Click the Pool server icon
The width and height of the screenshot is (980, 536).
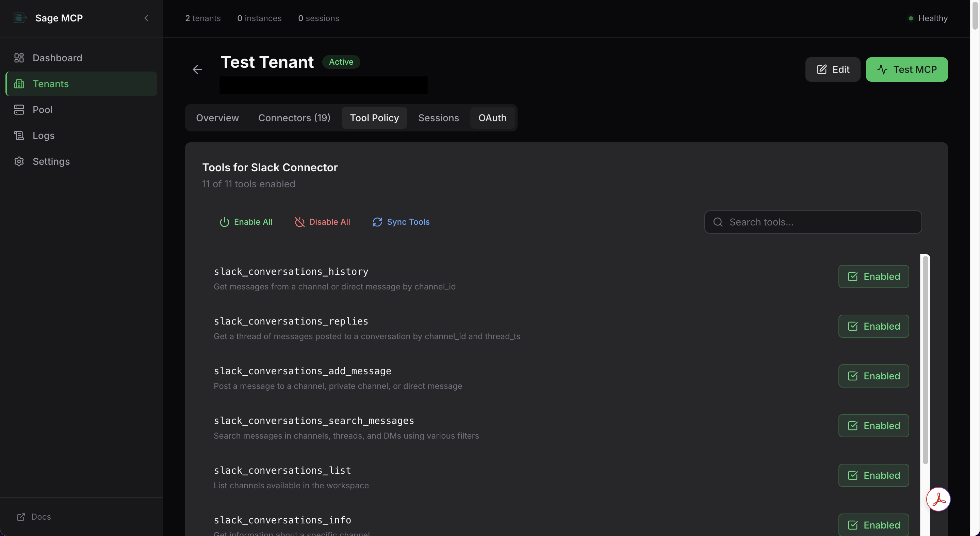pyautogui.click(x=19, y=110)
